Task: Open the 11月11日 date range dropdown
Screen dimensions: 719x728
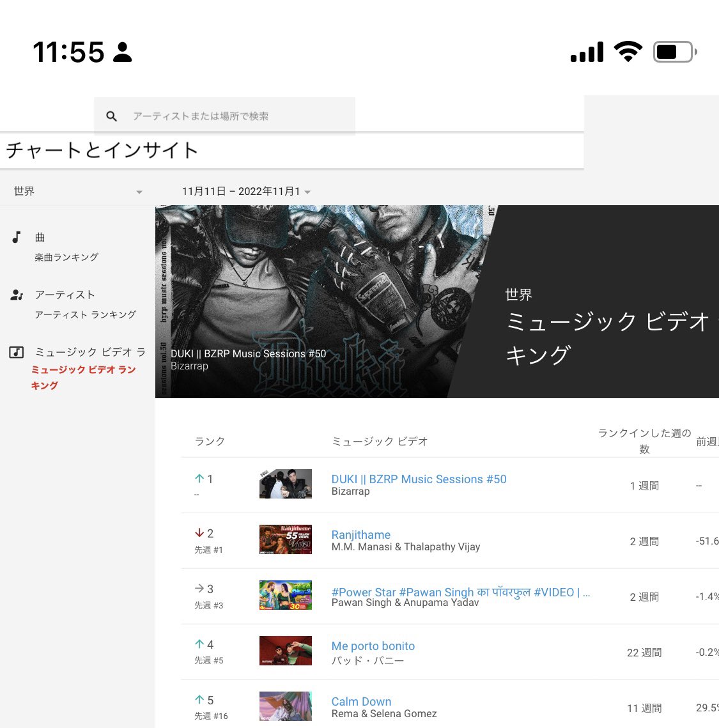Action: coord(246,191)
